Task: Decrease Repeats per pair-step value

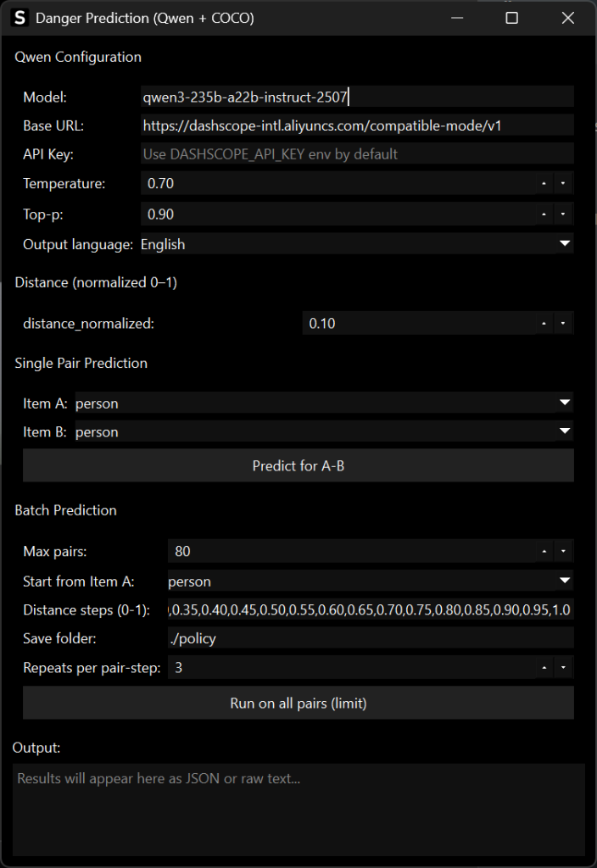Action: [563, 668]
